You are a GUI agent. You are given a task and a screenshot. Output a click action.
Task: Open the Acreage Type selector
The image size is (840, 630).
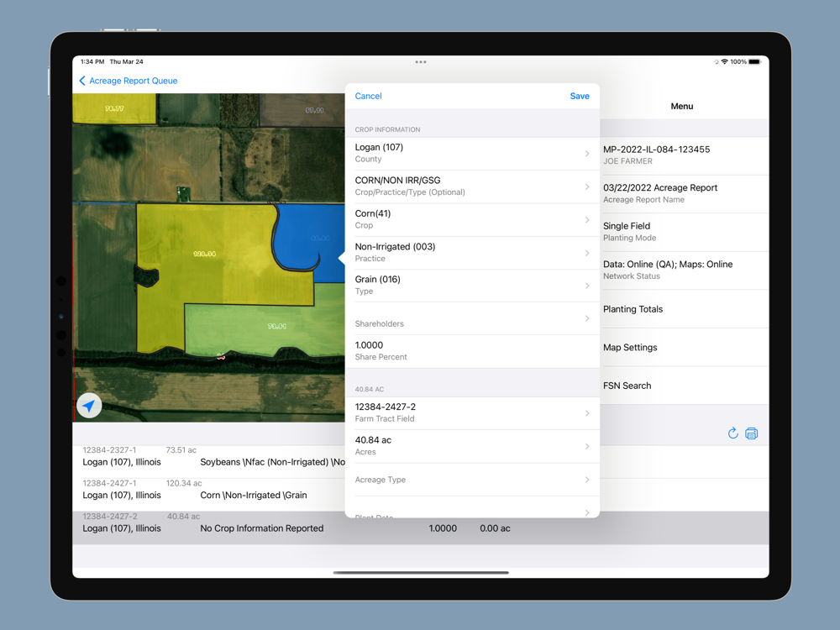click(x=472, y=480)
